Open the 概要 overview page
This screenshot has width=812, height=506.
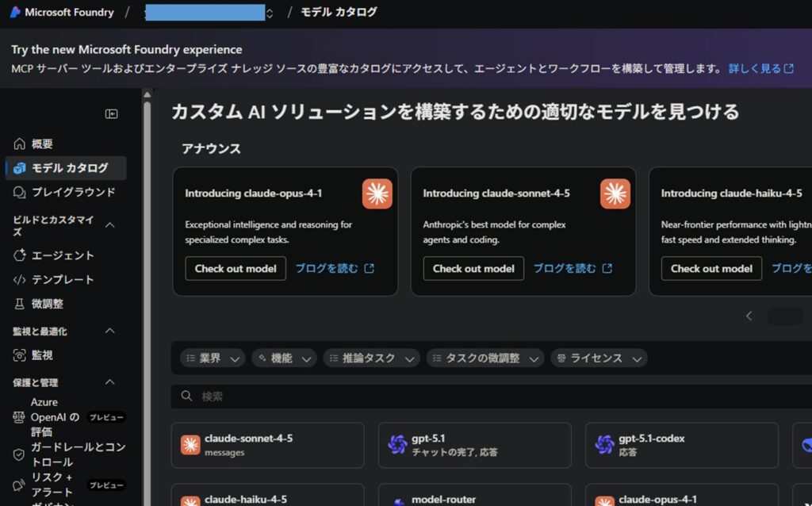click(42, 144)
